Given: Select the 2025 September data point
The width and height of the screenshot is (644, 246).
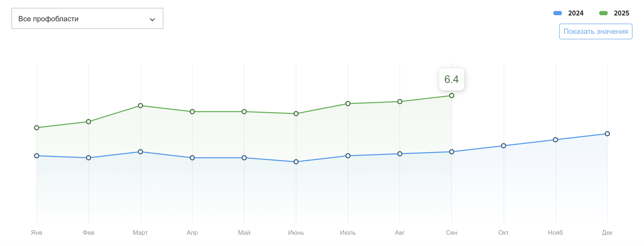Looking at the screenshot, I should pyautogui.click(x=452, y=96).
